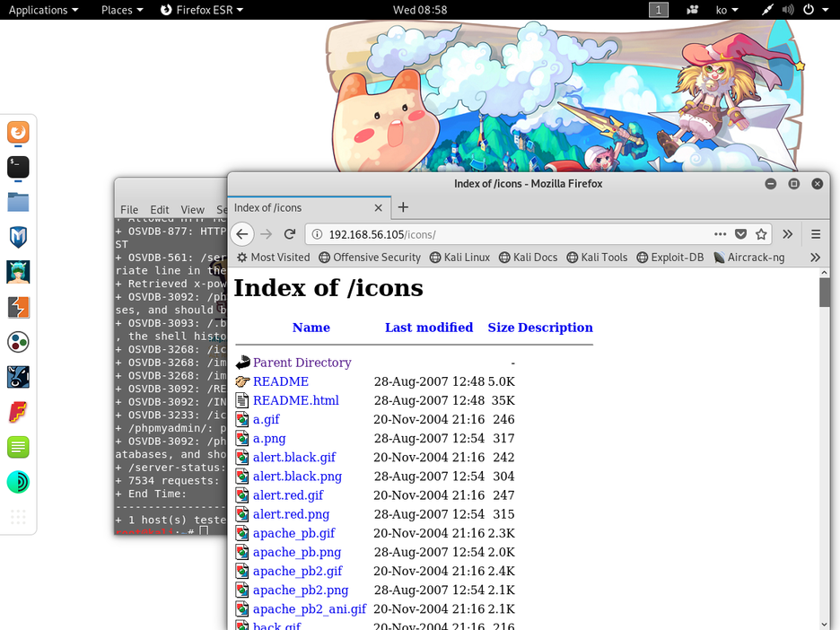The width and height of the screenshot is (840, 630).
Task: Open the README file link
Action: point(281,381)
